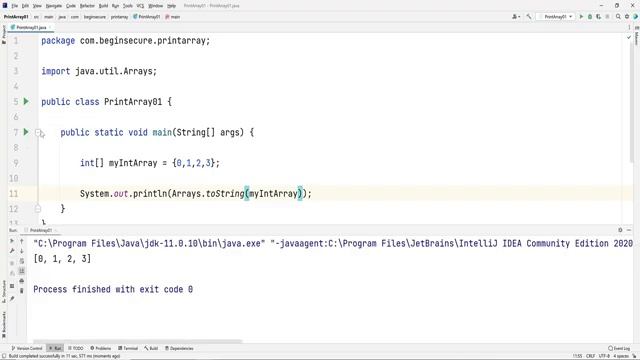640x360 pixels.
Task: Open the Bookmarks tool window stripe button
Action: (x=4, y=324)
